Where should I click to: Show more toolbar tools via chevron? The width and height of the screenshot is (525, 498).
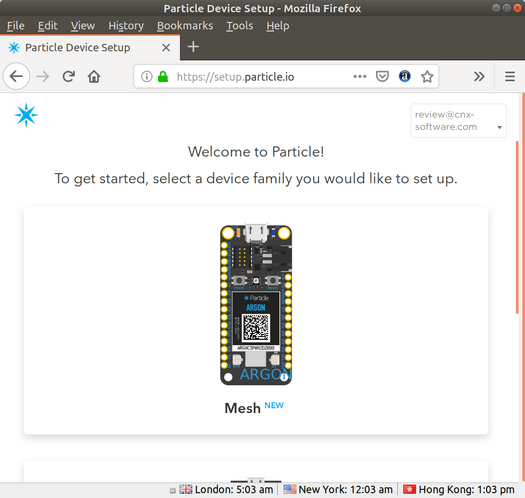[x=479, y=76]
